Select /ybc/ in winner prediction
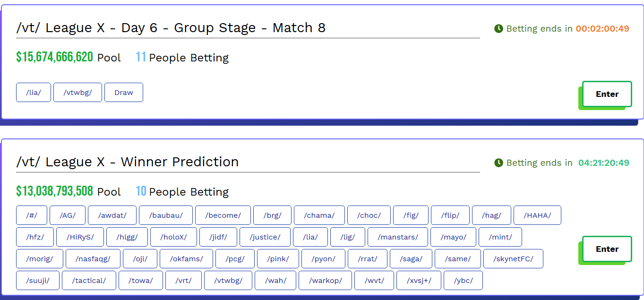The width and height of the screenshot is (644, 300). click(463, 281)
